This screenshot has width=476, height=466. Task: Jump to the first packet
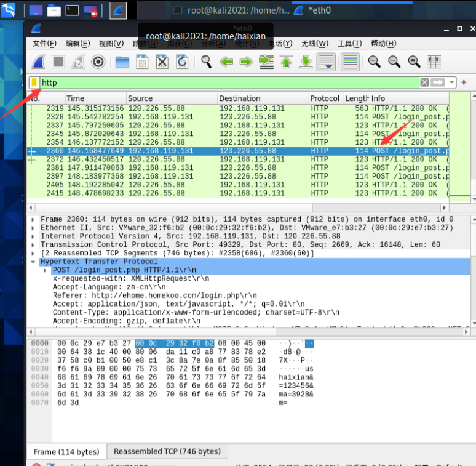point(286,62)
